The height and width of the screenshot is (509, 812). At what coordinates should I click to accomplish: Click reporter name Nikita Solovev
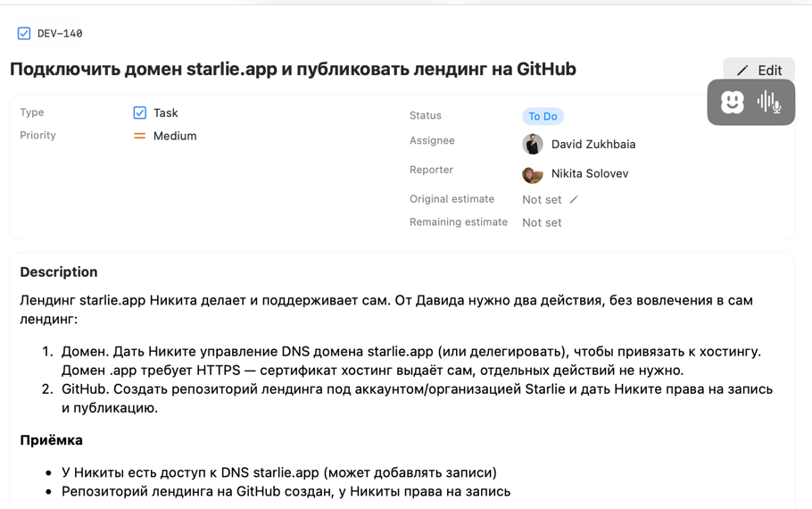point(590,173)
